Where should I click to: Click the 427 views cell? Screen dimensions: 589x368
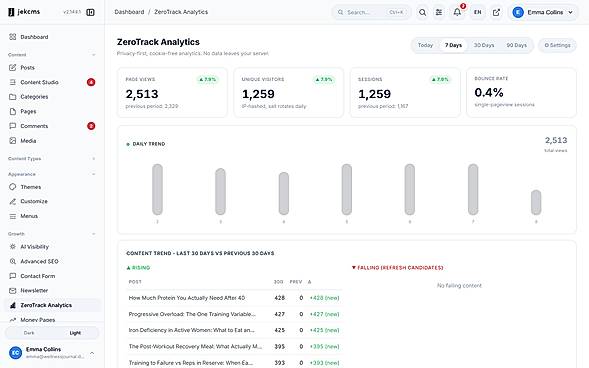[279, 314]
